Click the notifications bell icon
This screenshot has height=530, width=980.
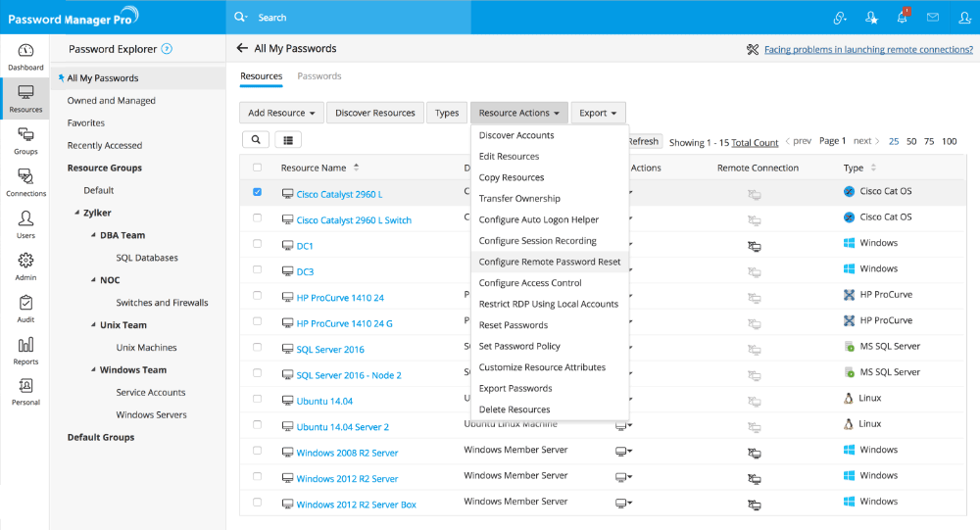902,18
